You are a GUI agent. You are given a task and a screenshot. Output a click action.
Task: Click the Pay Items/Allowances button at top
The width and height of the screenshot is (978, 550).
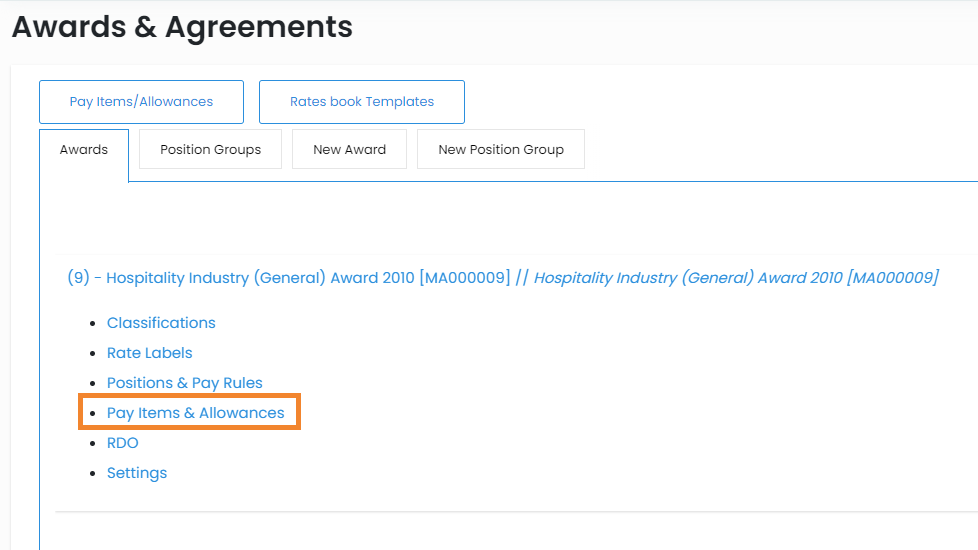141,102
